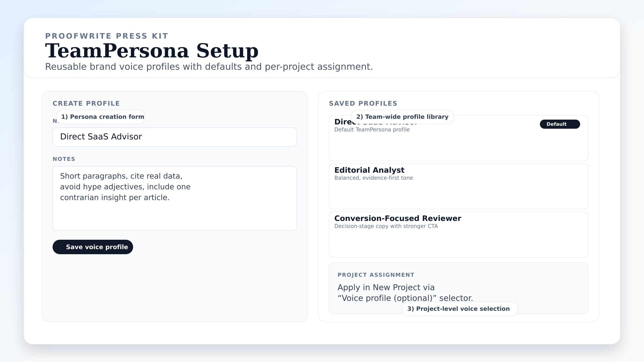The image size is (644, 362).
Task: Click the TeamPersona Setup page title
Action: (152, 51)
